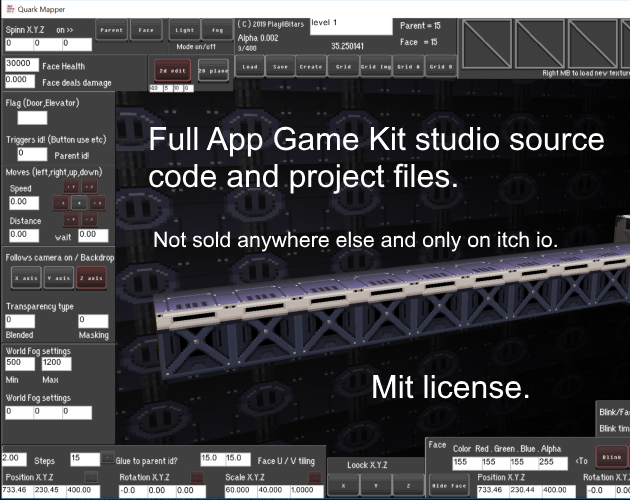Screen dimensions: 630x500
Task: Toggle Y axis follow camera
Action: (59, 278)
